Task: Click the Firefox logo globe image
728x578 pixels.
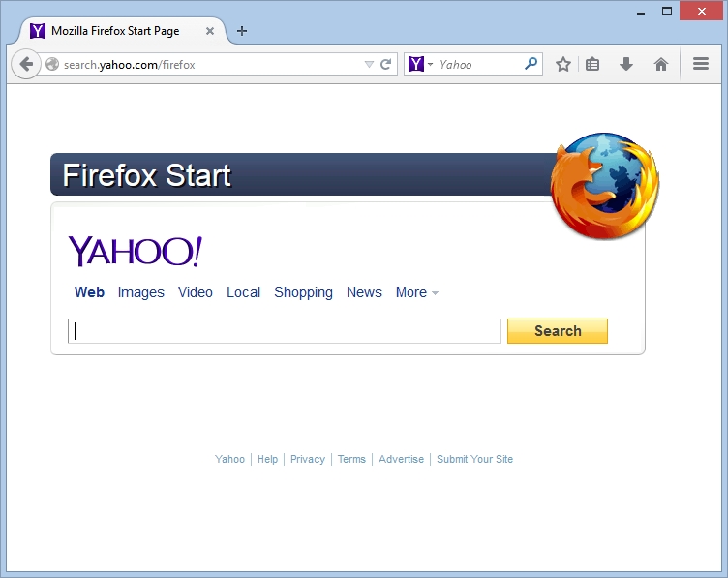Action: click(x=604, y=186)
